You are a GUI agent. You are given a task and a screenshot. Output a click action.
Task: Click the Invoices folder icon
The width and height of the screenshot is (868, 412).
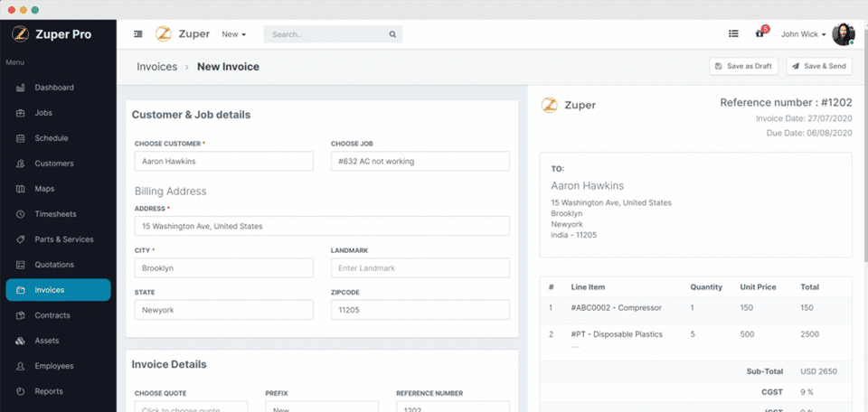(x=21, y=290)
